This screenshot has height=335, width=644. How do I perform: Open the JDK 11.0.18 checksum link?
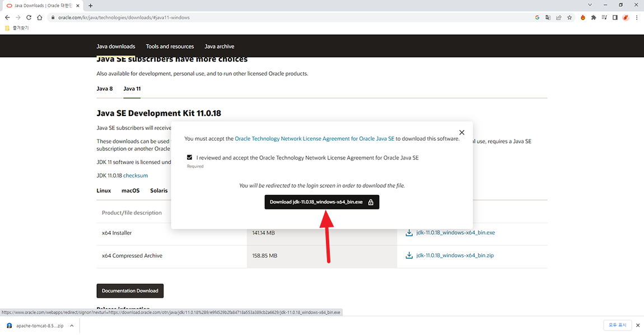[x=136, y=175]
